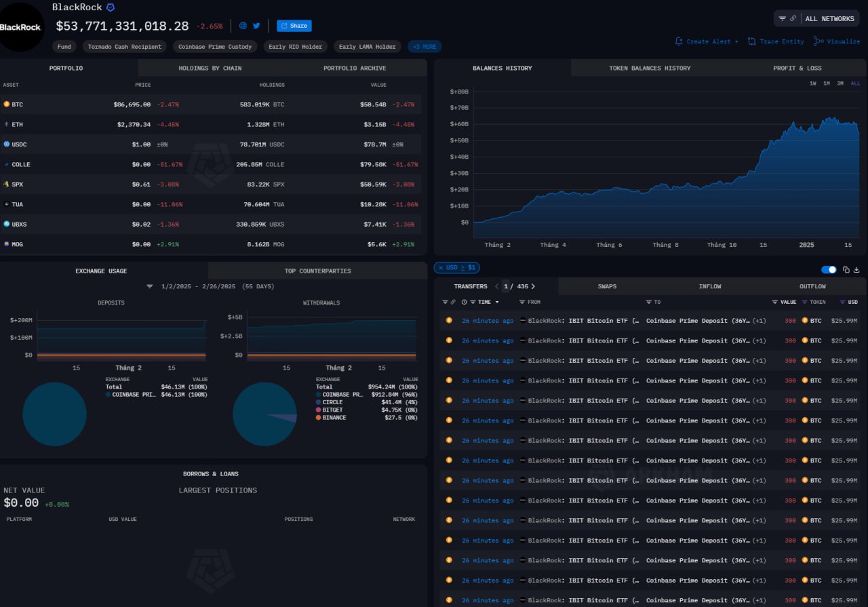The width and height of the screenshot is (868, 607).
Task: Click the chain link icon beside ALL NETWORKS
Action: click(x=793, y=18)
